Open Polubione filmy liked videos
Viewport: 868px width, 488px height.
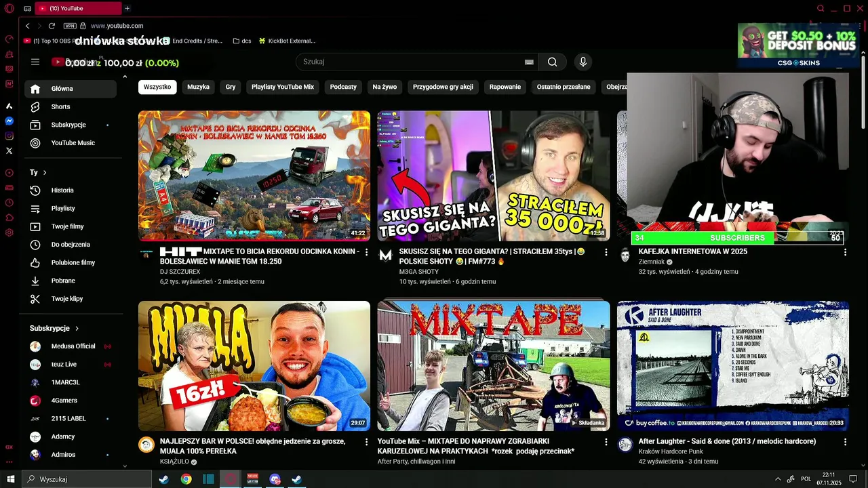[71, 262]
